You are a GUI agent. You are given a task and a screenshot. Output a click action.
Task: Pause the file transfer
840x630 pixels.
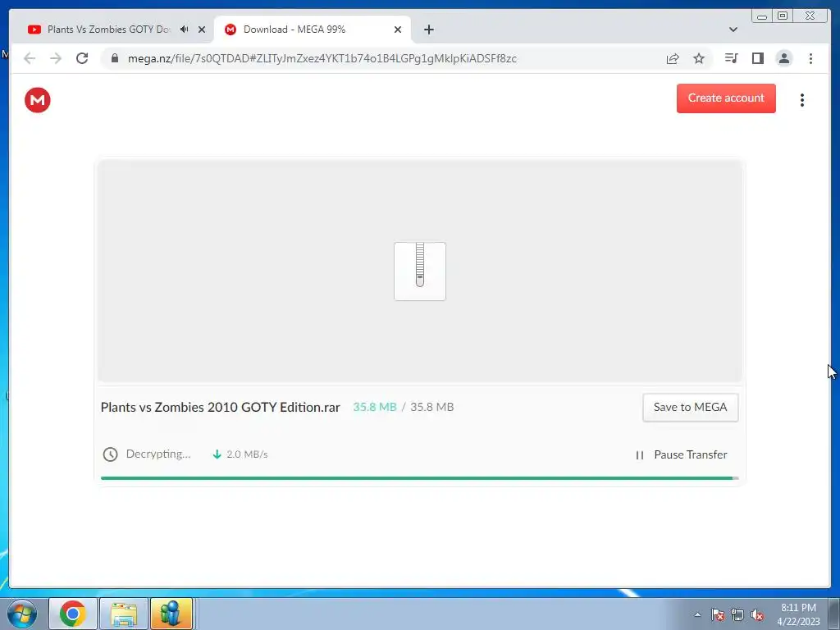[x=681, y=454]
